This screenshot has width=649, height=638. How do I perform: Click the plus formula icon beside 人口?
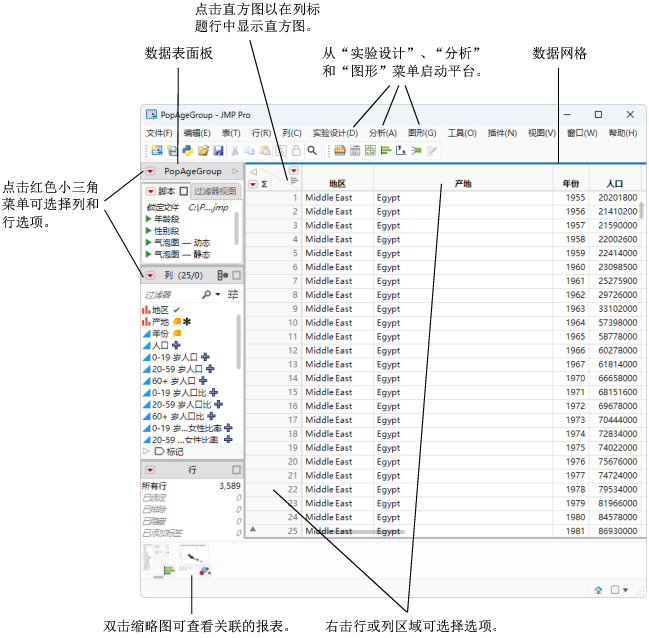point(176,345)
